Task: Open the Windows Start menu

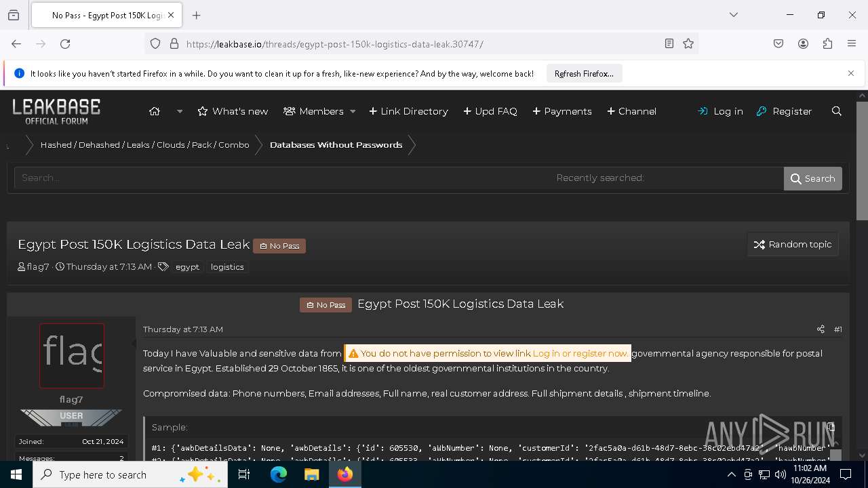Action: [x=16, y=474]
